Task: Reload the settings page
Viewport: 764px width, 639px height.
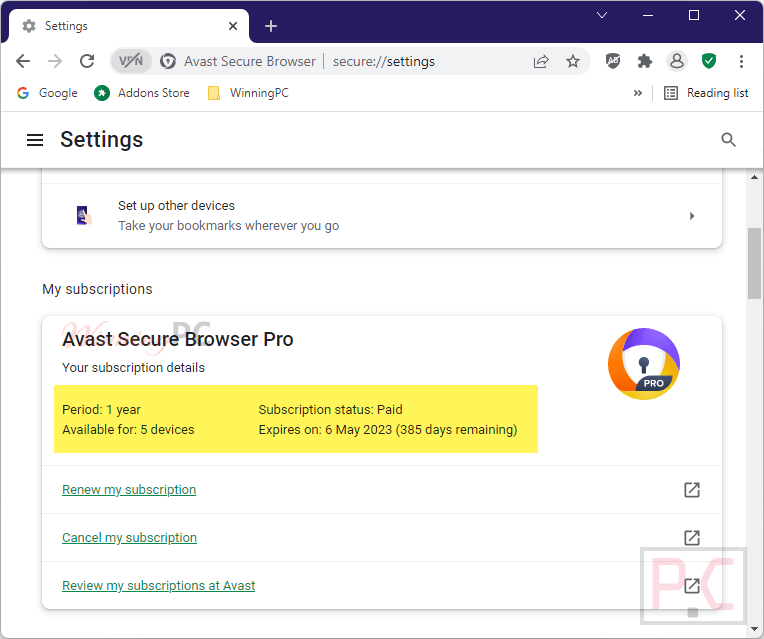Action: (x=87, y=61)
